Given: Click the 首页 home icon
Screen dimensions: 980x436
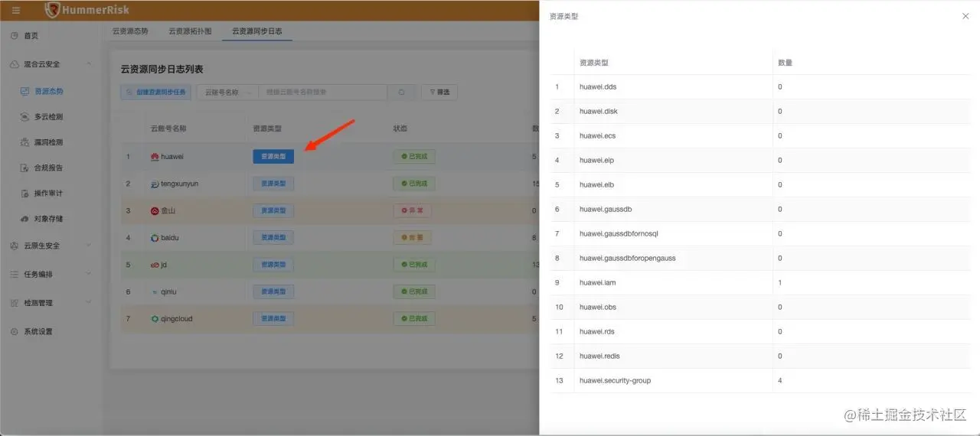Looking at the screenshot, I should 15,36.
